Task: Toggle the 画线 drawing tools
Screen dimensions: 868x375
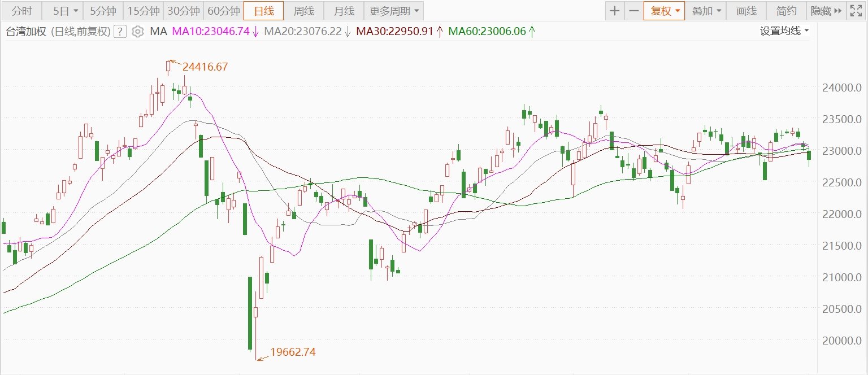Action: coord(747,11)
